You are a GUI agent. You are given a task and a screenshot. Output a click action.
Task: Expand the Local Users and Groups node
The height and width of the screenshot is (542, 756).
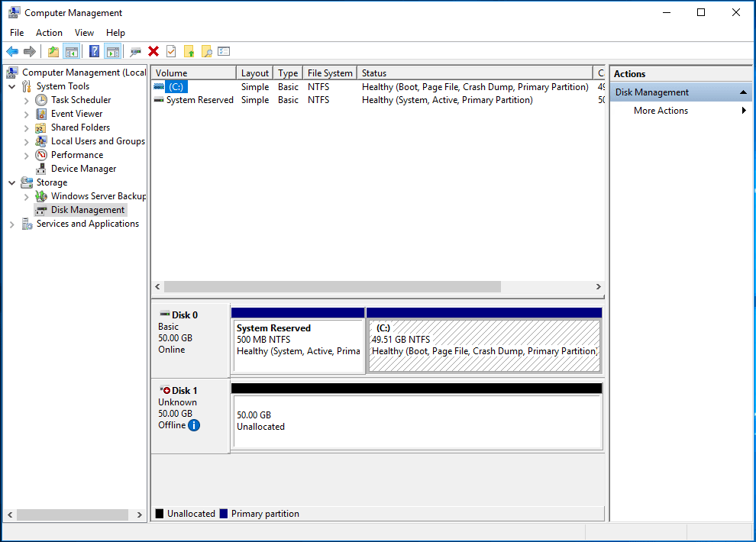tap(27, 142)
